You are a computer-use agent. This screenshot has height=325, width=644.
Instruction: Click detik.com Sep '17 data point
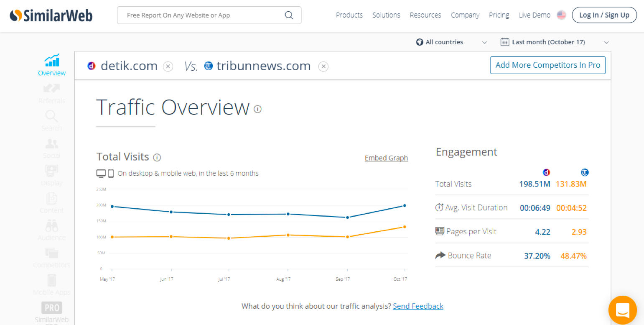coord(347,218)
